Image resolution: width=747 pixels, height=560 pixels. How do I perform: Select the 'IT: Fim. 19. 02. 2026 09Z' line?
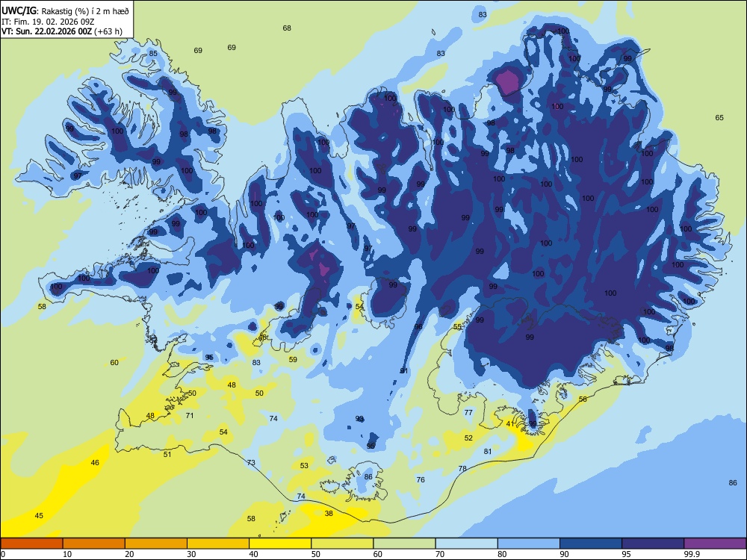[48, 22]
